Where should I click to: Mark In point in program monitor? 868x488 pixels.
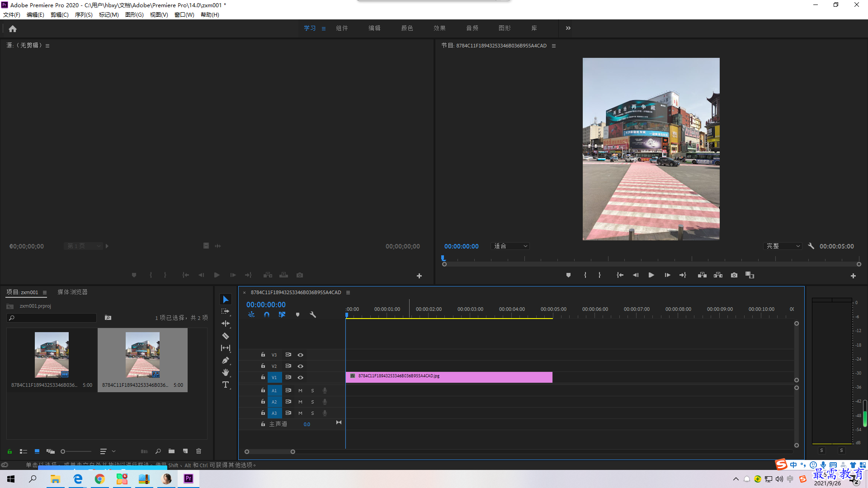585,275
